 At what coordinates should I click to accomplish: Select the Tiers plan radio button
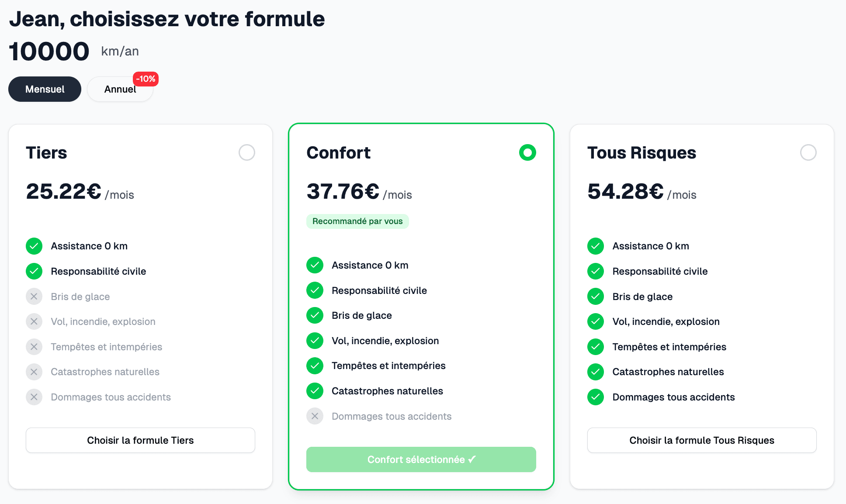pos(247,153)
